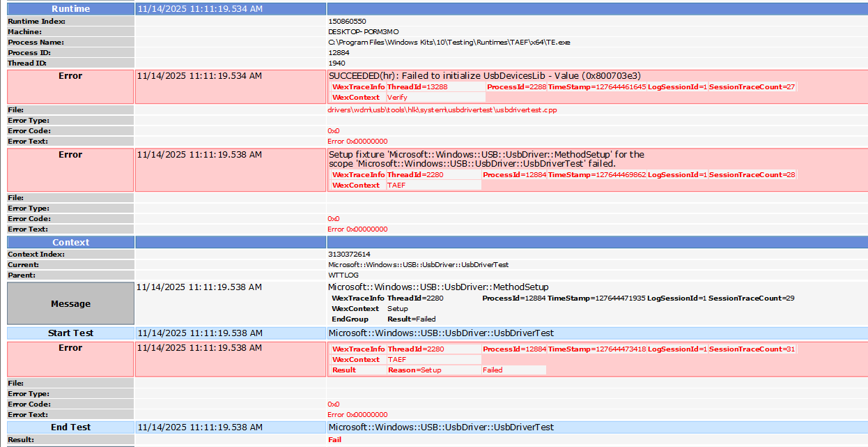Click the blue Context section header
Viewport: 868px width, 447px height.
[70, 243]
